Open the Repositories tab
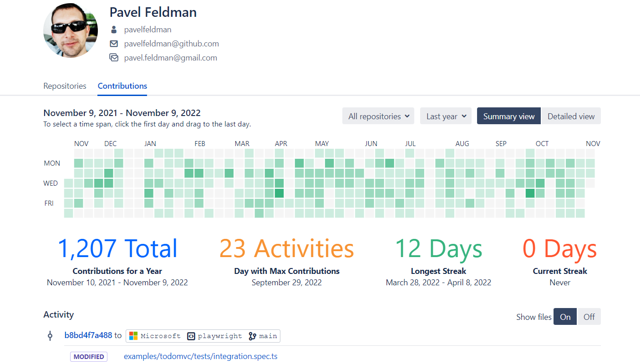This screenshot has height=364, width=640. coord(65,86)
